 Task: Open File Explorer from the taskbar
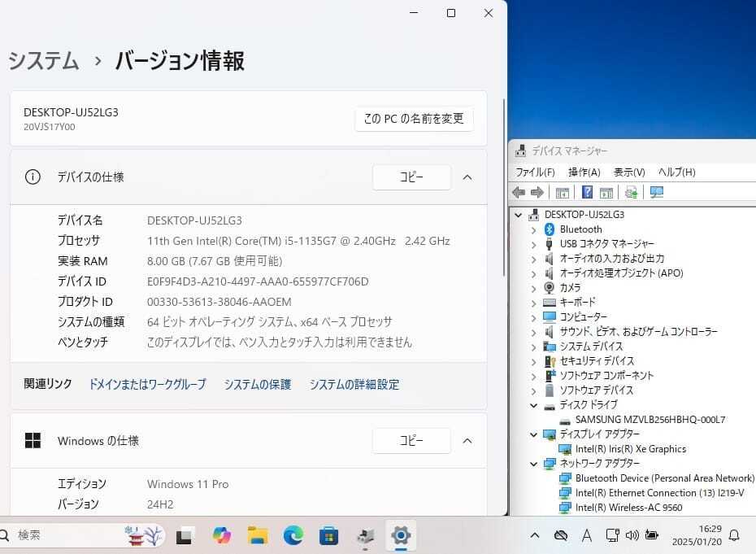pyautogui.click(x=258, y=535)
